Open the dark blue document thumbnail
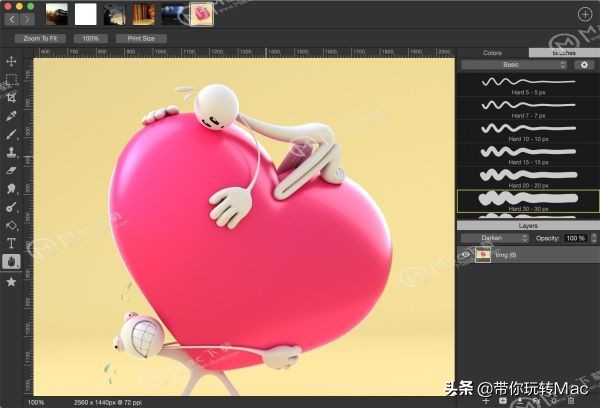The image size is (600, 408). point(173,15)
